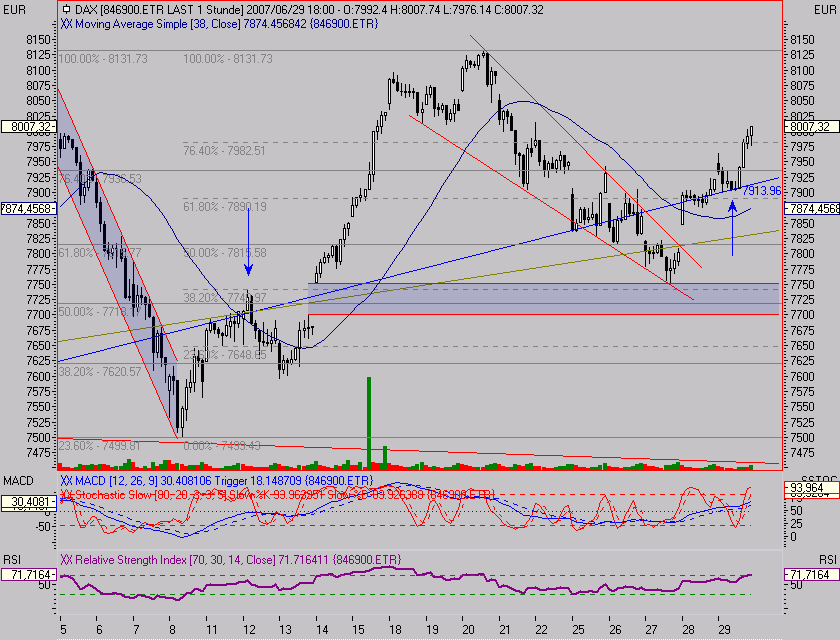Select the 76.40% - 7982.51 Fibonacci label

point(224,151)
